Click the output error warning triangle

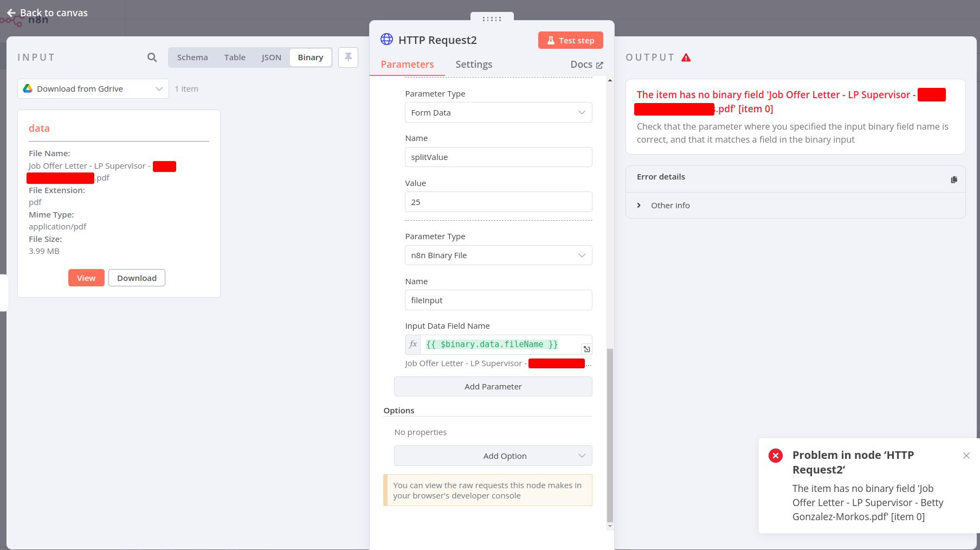click(x=686, y=57)
